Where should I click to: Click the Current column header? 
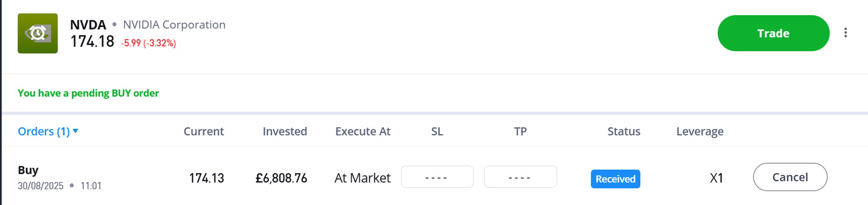tap(203, 132)
